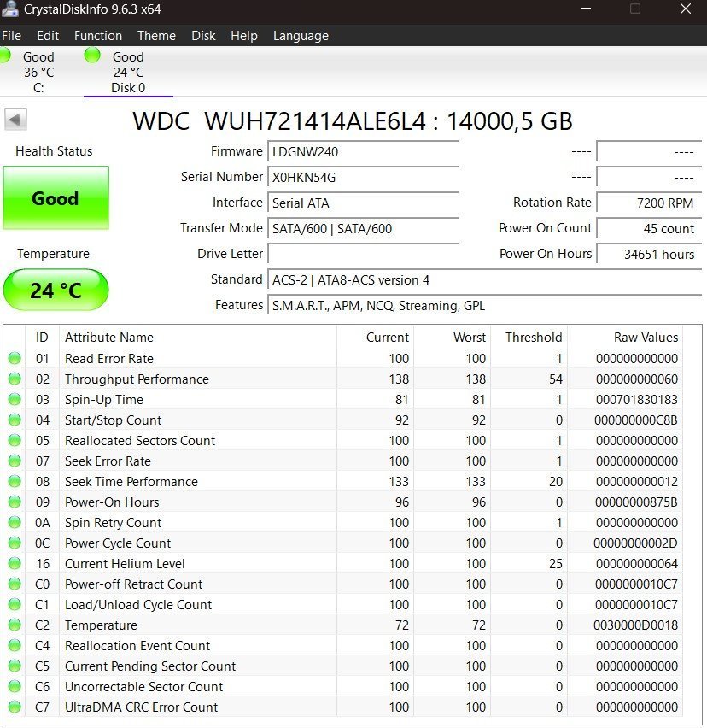Click the green status orb for Disk 0
Screen dimensions: 707x728
92,56
